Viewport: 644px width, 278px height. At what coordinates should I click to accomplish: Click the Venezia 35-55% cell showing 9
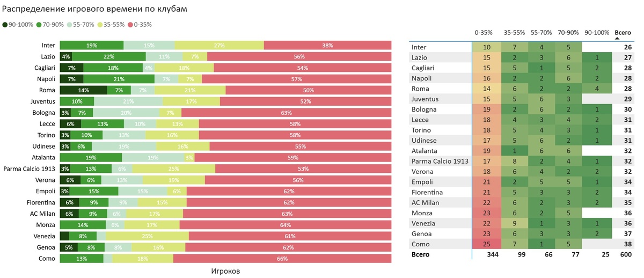pyautogui.click(x=515, y=223)
